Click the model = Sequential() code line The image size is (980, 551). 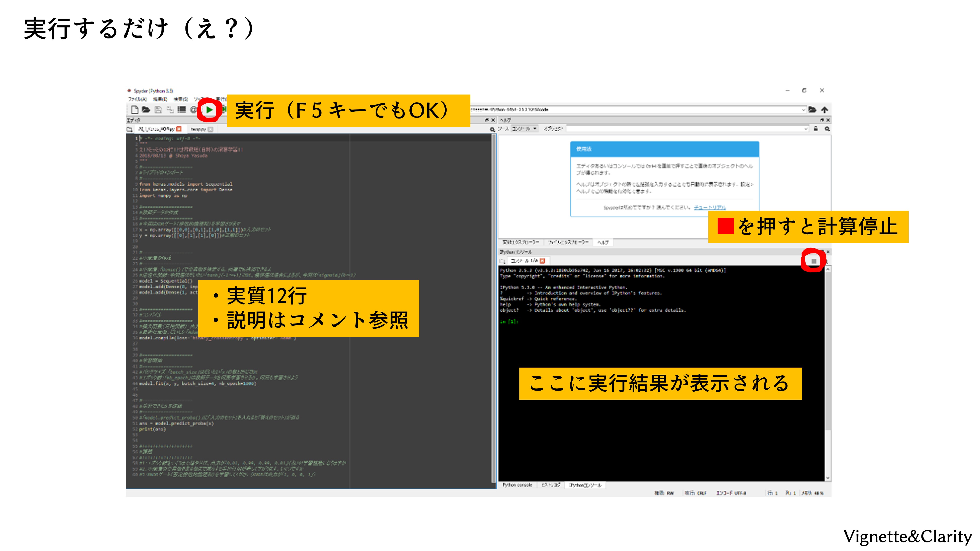(166, 281)
